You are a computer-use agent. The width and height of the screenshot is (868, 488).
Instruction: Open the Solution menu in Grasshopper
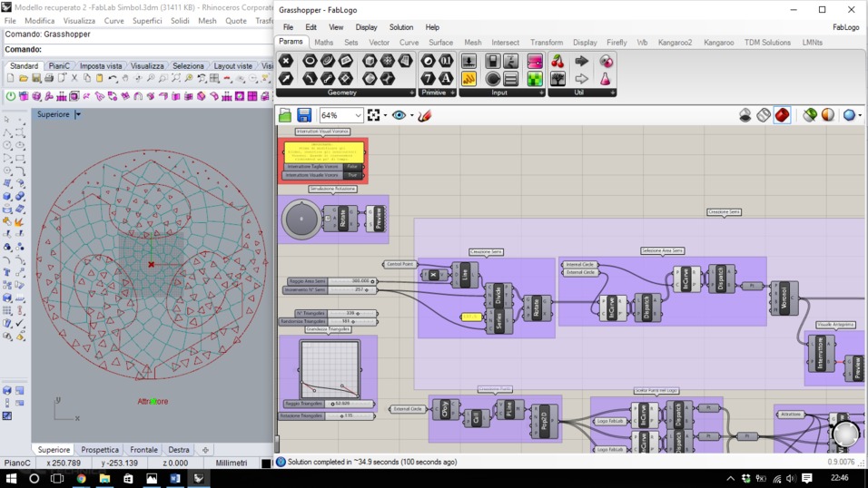(x=400, y=27)
